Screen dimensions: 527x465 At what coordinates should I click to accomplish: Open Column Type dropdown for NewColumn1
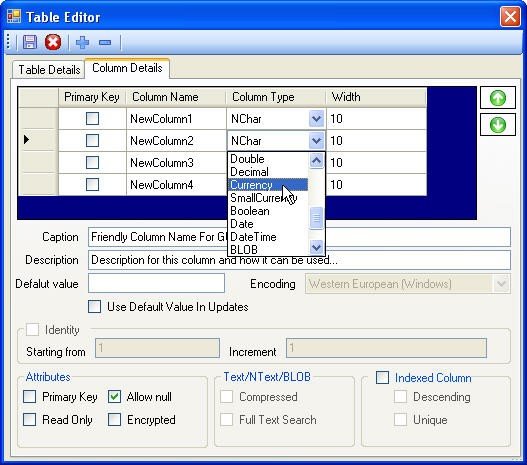point(316,119)
